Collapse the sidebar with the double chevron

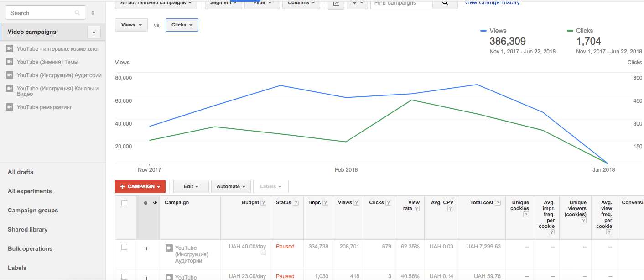coord(93,13)
